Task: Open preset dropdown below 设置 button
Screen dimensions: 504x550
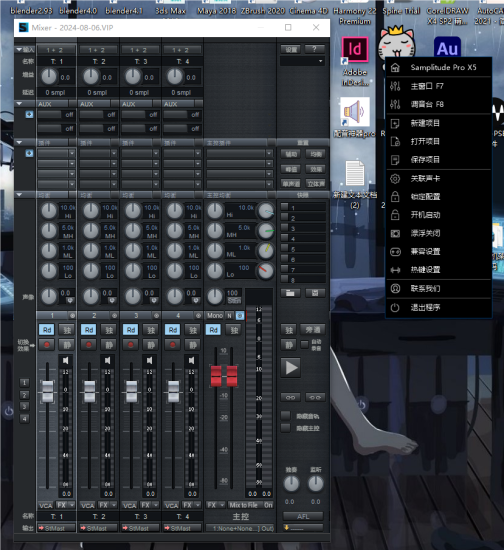Action: pyautogui.click(x=302, y=61)
